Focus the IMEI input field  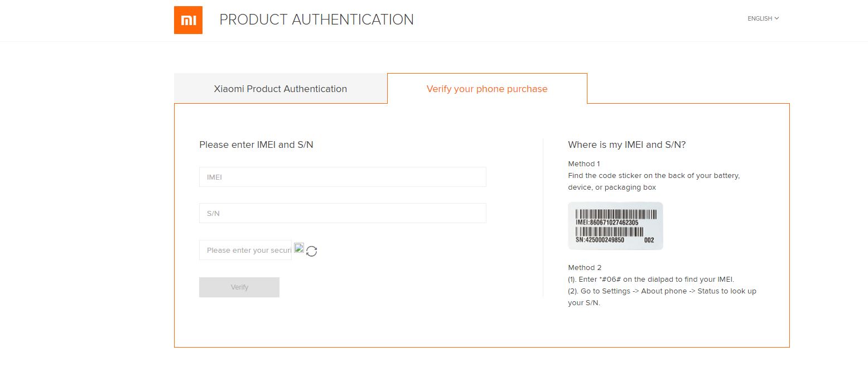pos(343,177)
